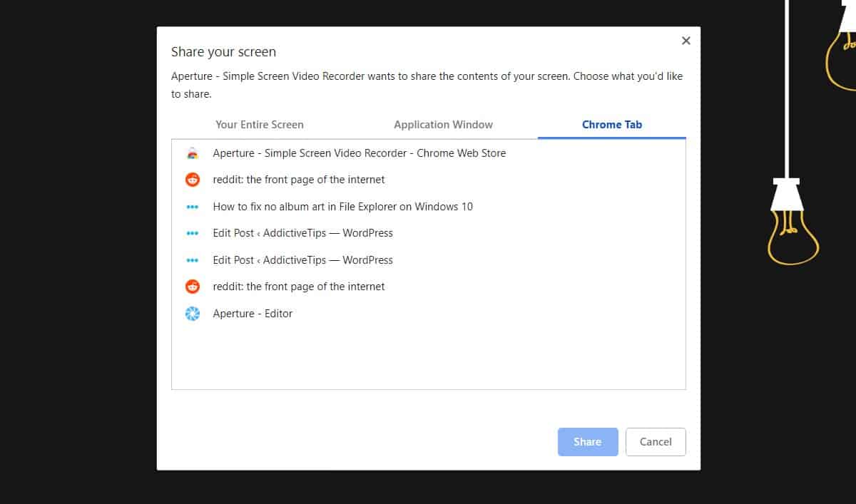856x504 pixels.
Task: Select the Chrome Tab tab
Action: tap(612, 124)
